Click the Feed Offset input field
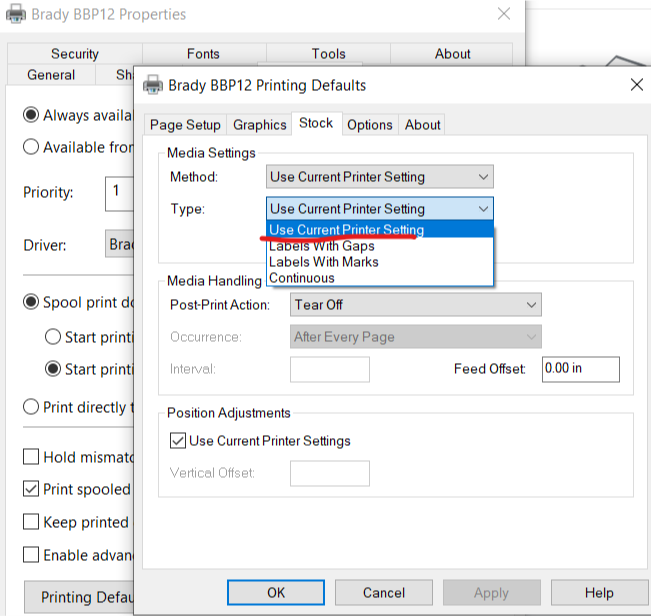This screenshot has width=651, height=616. (580, 369)
